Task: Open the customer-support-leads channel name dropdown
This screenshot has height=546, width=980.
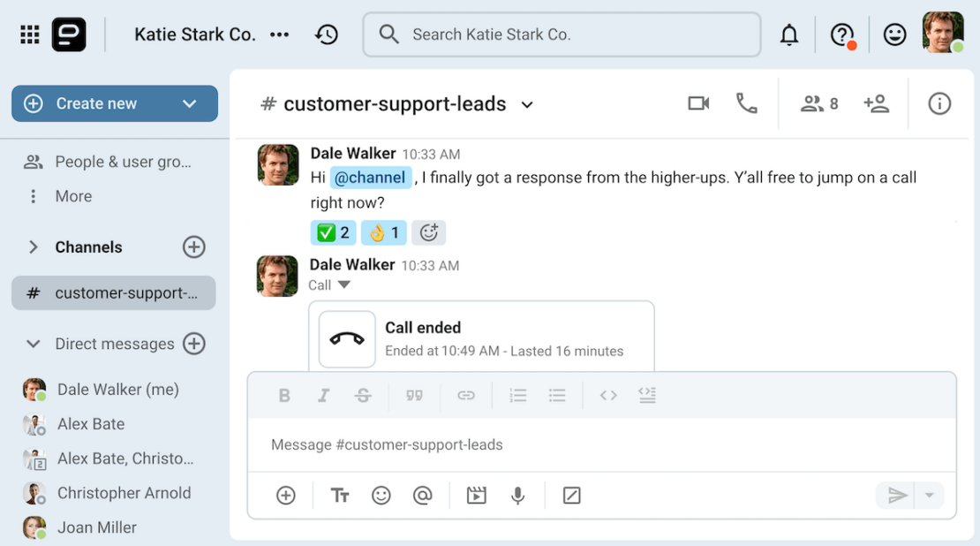Action: (527, 105)
